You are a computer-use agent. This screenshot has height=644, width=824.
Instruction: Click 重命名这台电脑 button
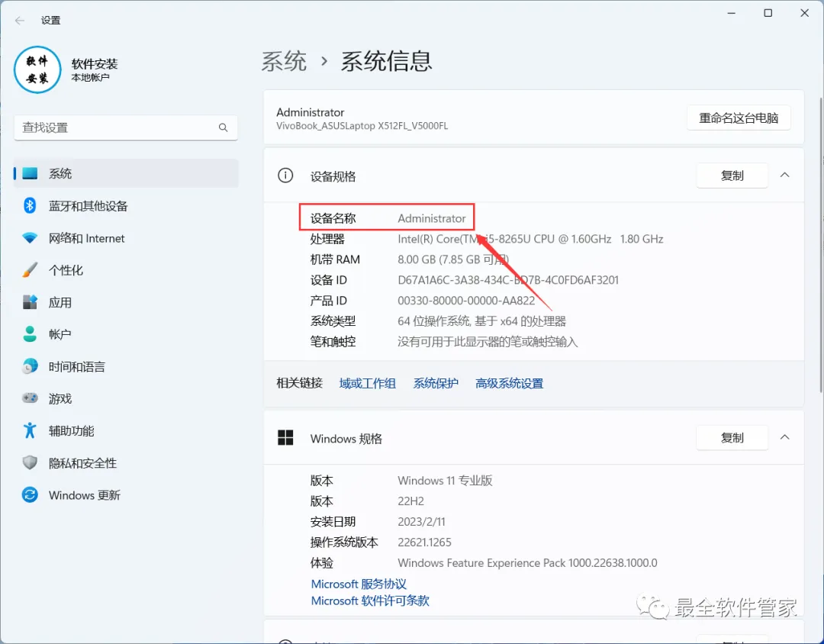point(739,118)
